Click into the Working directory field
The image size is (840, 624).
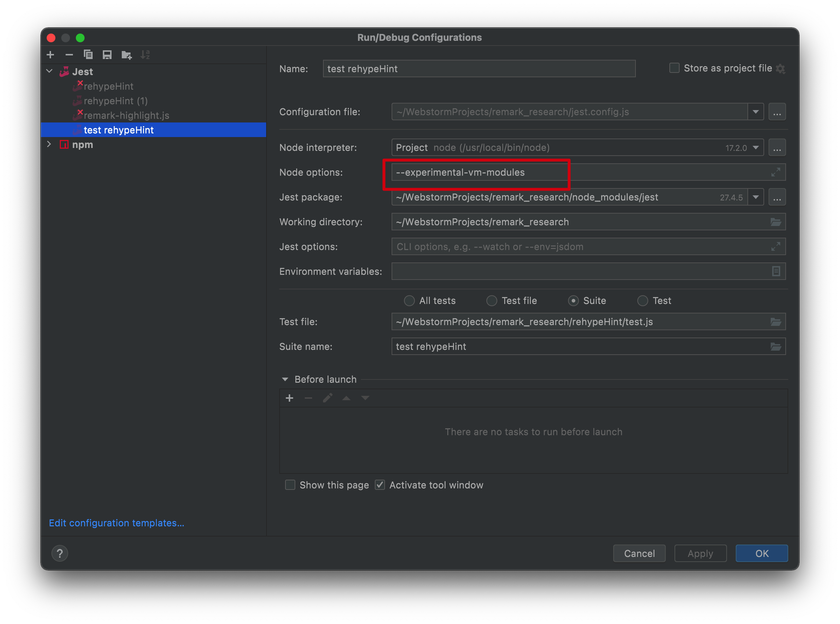tap(589, 222)
